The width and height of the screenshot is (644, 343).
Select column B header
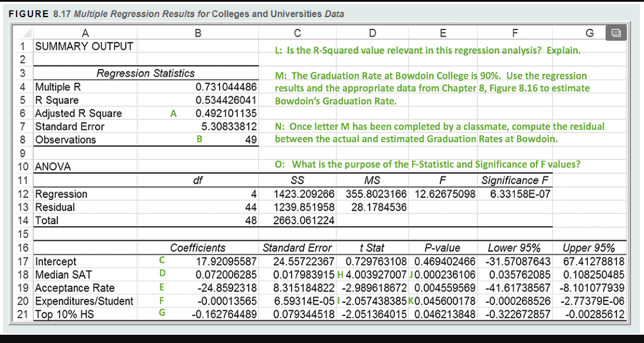(x=198, y=33)
